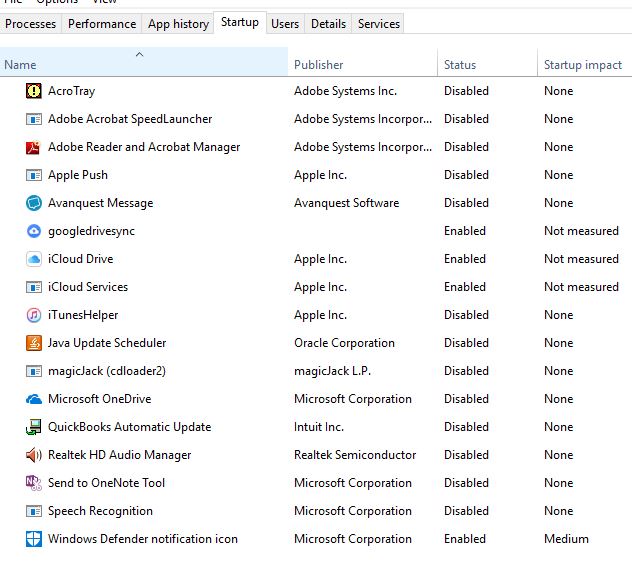The height and width of the screenshot is (564, 632).
Task: Click the Adobe Reader and Acrobat Manager icon
Action: click(33, 147)
